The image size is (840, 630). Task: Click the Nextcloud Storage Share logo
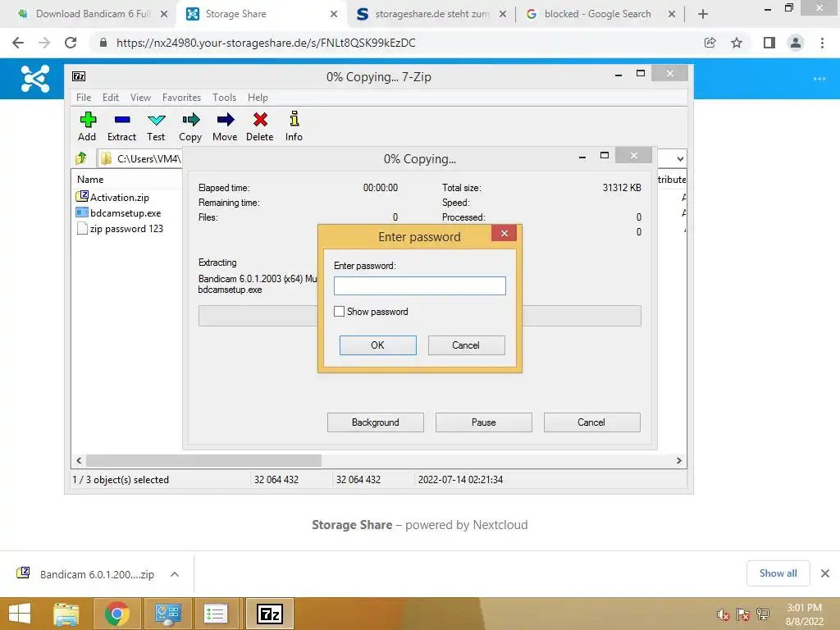coord(34,79)
